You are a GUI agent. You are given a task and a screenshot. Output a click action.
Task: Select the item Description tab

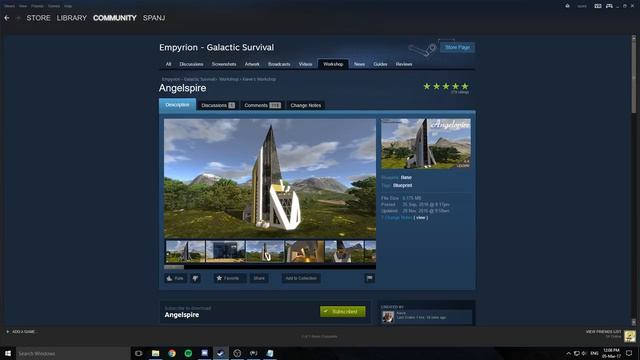(x=177, y=105)
